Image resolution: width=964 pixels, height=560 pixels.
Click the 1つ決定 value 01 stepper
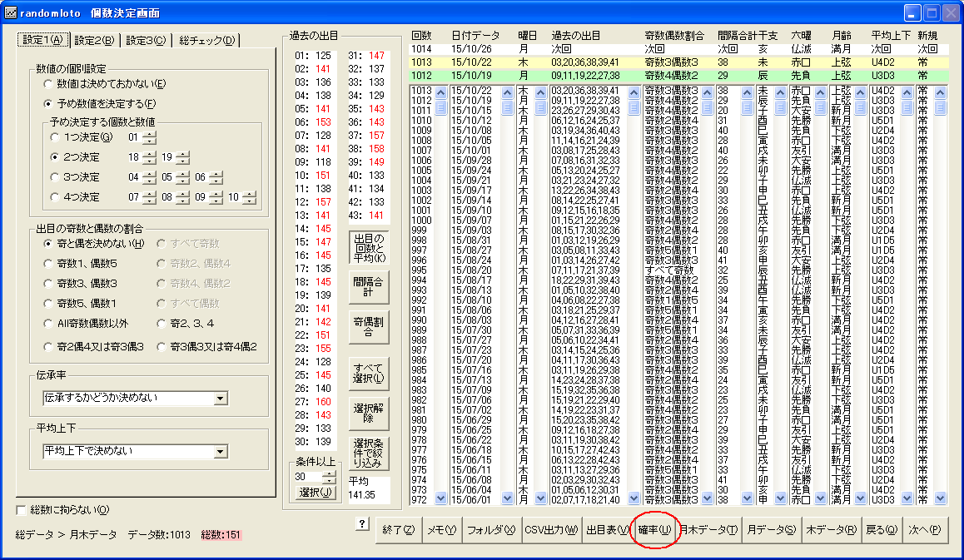point(149,137)
